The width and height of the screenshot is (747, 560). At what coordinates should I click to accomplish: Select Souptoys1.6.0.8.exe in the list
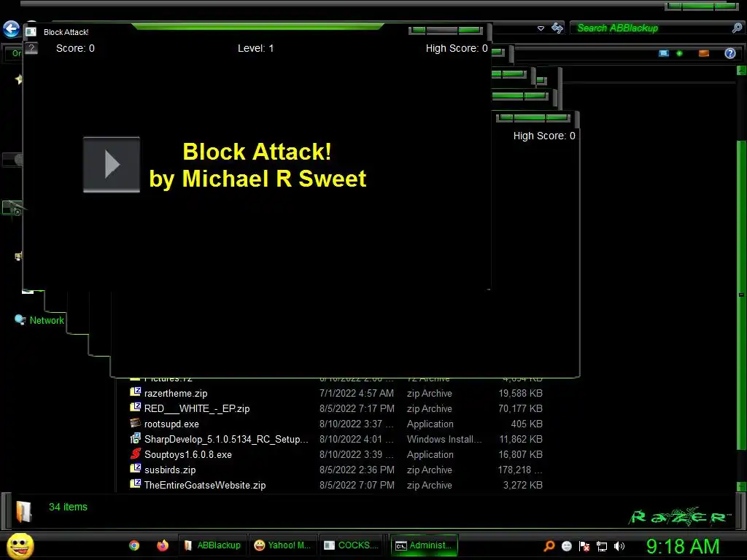pos(187,454)
